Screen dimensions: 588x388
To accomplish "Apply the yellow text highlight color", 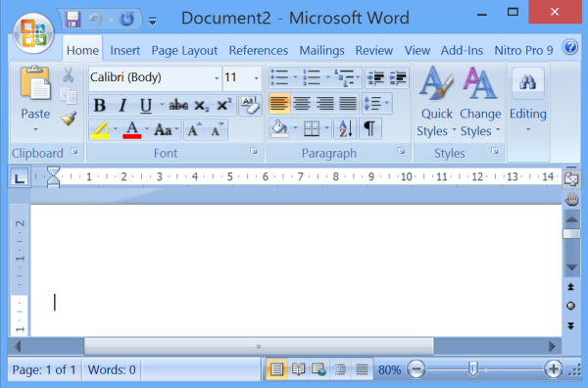I will (101, 130).
